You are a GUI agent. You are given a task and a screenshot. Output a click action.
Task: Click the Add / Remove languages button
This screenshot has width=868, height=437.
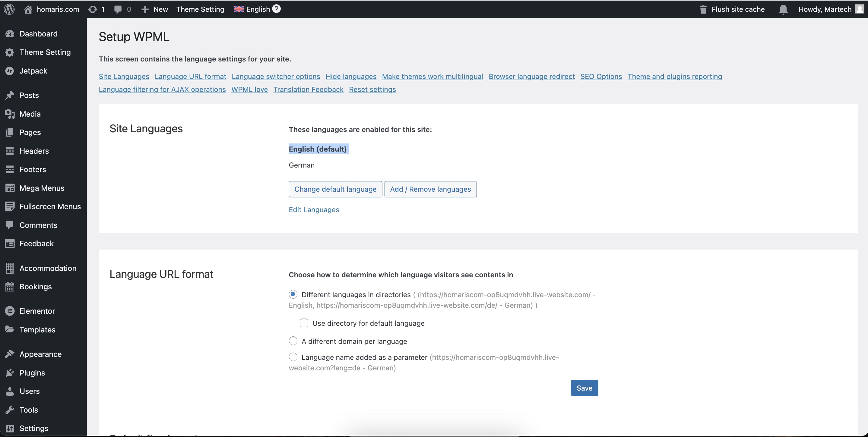[430, 189]
